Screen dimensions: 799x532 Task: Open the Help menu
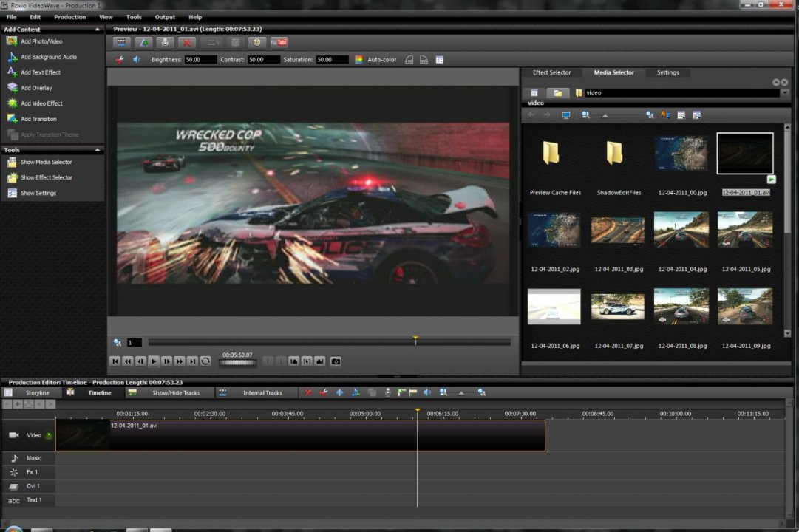195,17
